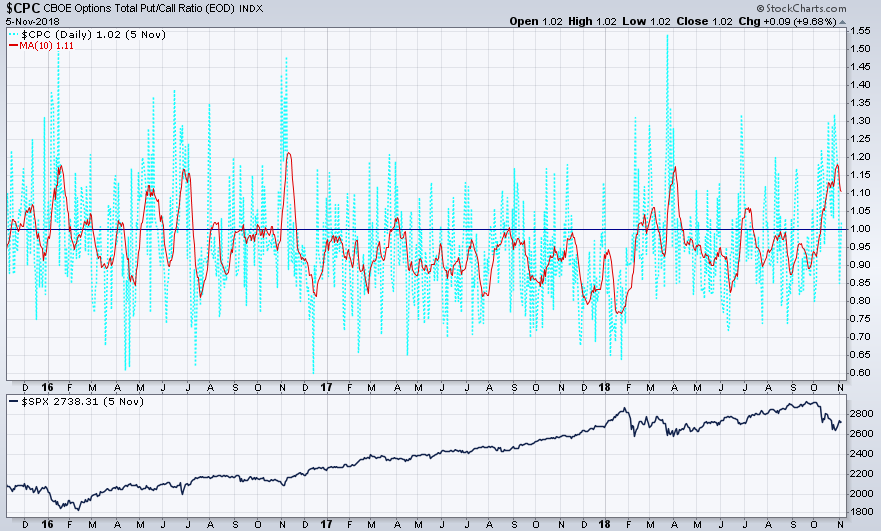Click the "CBOE Options Total Put/Call Ratio (EOD)" title
Screen dimensions: 881x531
(x=138, y=8)
